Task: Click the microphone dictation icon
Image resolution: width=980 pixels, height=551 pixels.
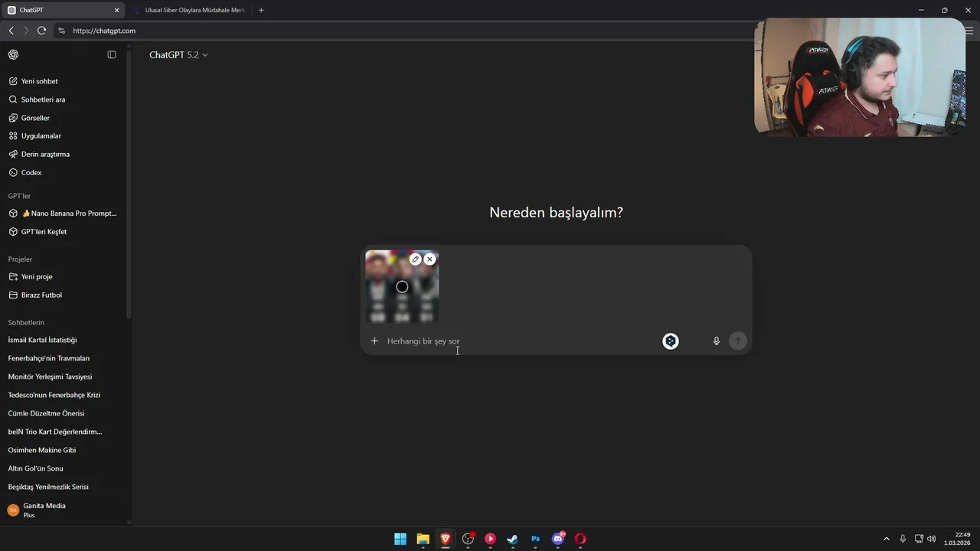Action: 717,341
